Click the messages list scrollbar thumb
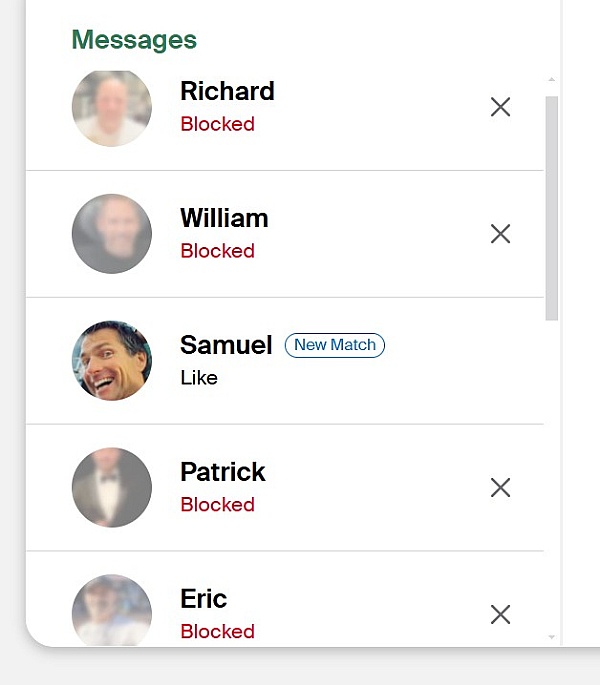 click(x=551, y=208)
